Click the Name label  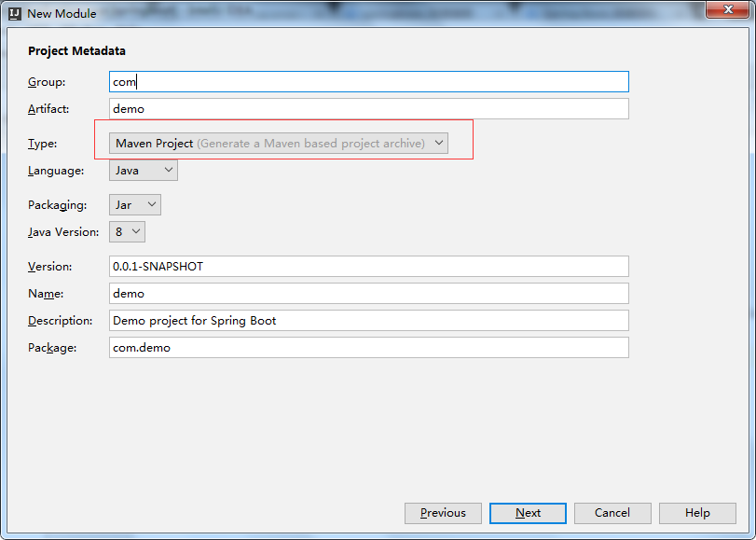[46, 294]
